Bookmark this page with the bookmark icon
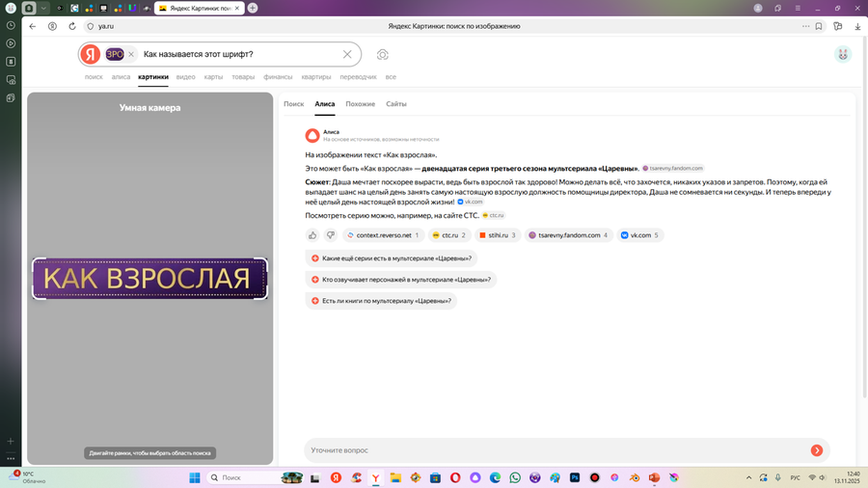The height and width of the screenshot is (488, 868). point(819,26)
